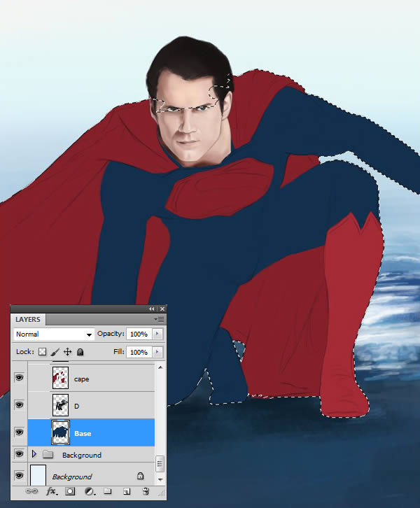Select the cape layer thumbnail
This screenshot has width=420, height=508.
(61, 378)
